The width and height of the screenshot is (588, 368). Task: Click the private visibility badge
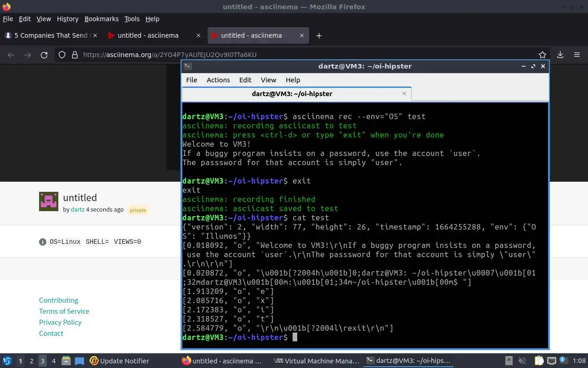[138, 210]
